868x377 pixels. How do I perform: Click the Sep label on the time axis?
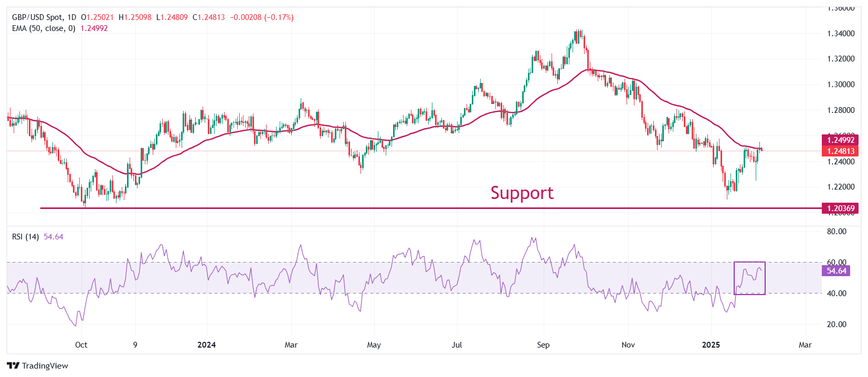543,345
